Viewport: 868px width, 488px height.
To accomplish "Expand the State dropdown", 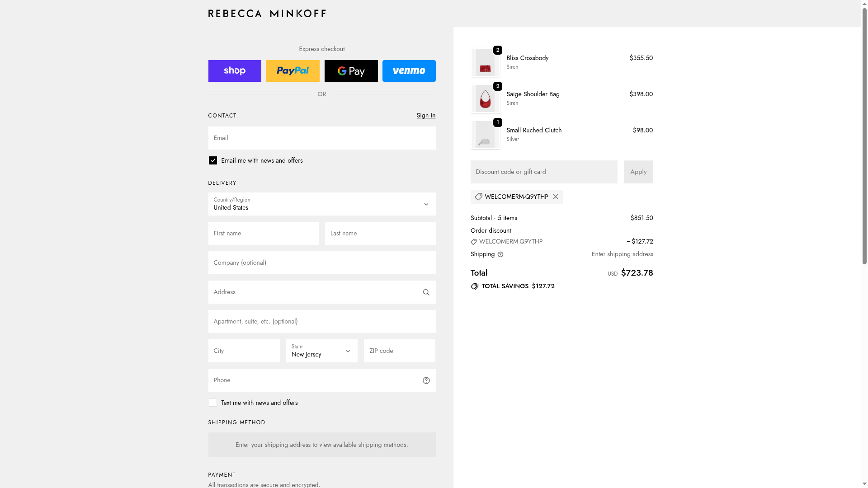I will click(321, 351).
